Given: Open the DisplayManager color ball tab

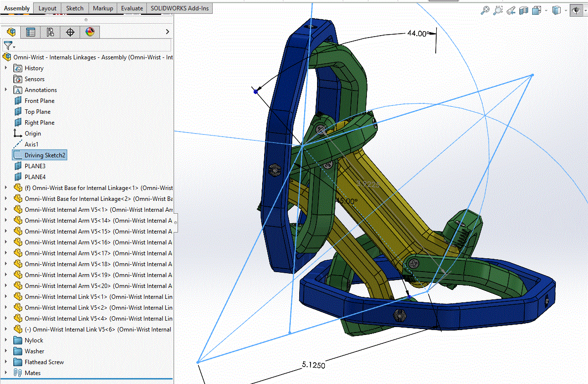Looking at the screenshot, I should 90,32.
